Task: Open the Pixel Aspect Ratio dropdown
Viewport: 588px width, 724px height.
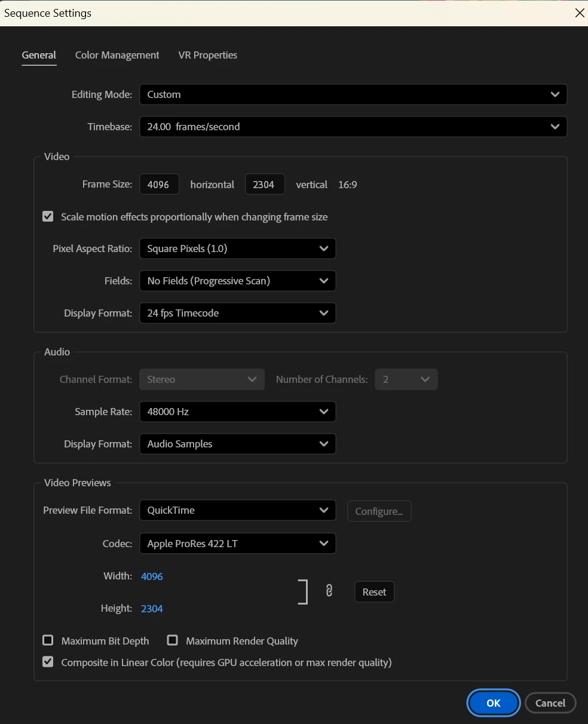Action: click(237, 249)
